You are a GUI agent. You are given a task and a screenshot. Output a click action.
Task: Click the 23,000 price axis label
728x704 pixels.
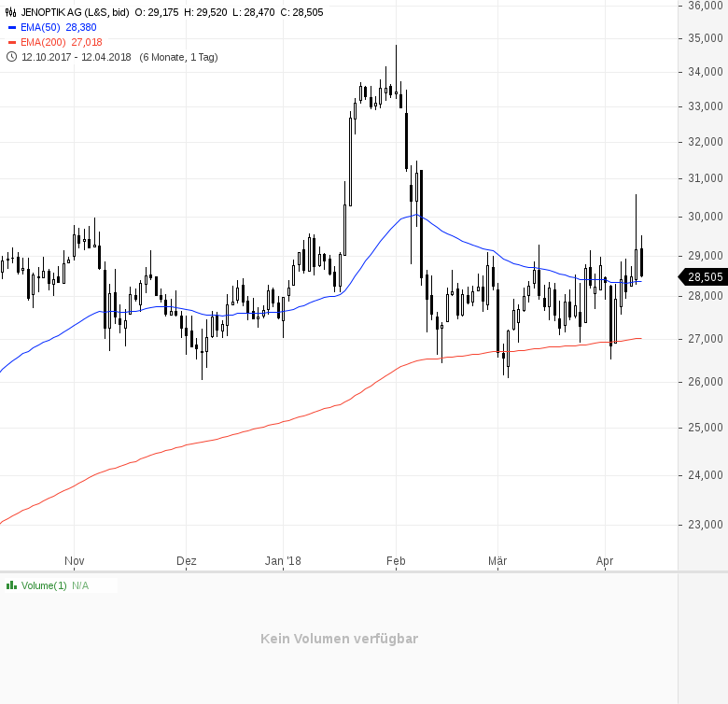tap(706, 525)
